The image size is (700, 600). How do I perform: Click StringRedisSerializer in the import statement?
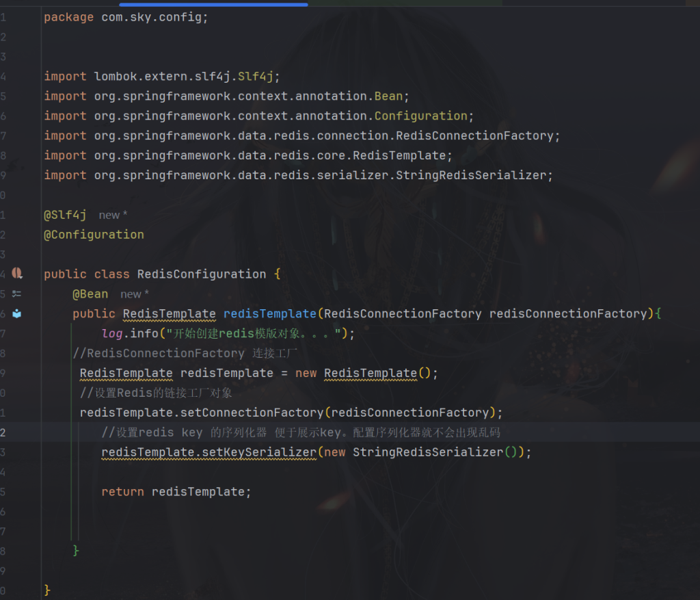tap(472, 175)
